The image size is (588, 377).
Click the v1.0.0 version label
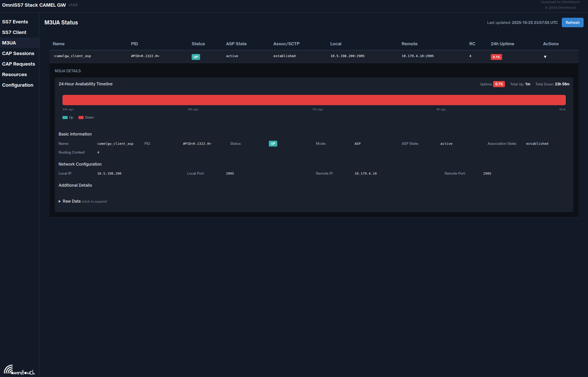click(73, 5)
